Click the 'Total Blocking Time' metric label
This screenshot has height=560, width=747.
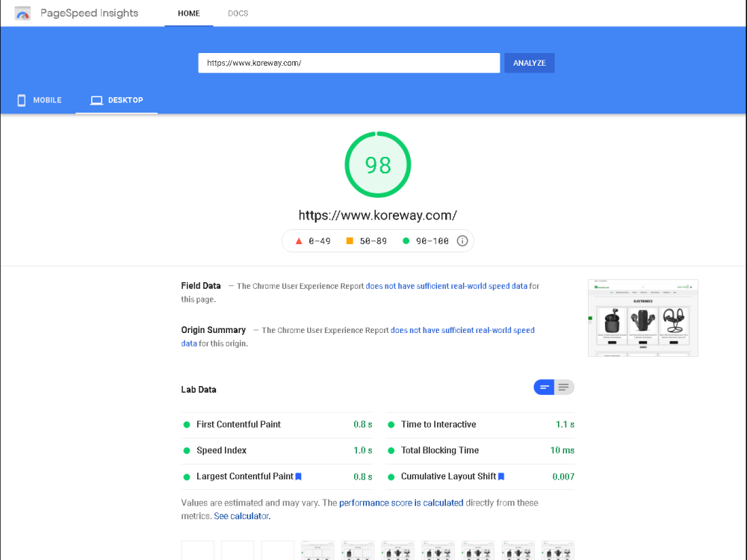(x=440, y=450)
